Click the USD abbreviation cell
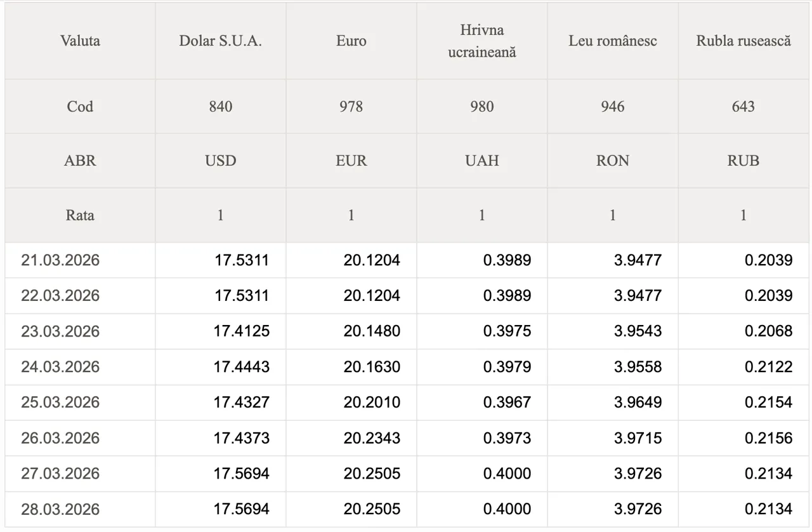 [x=220, y=161]
